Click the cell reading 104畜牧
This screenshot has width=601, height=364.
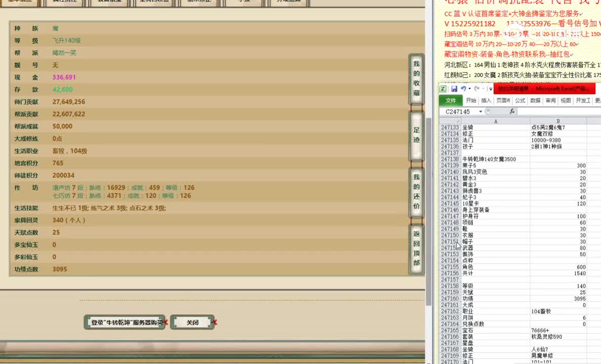pos(559,311)
